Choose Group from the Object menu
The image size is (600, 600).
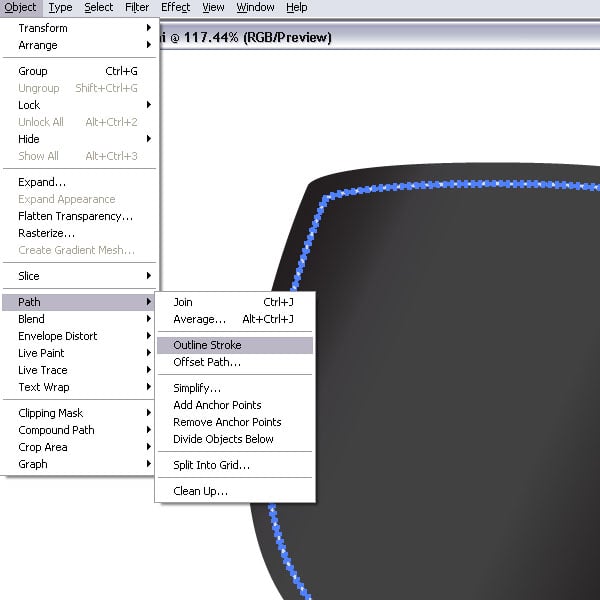33,71
